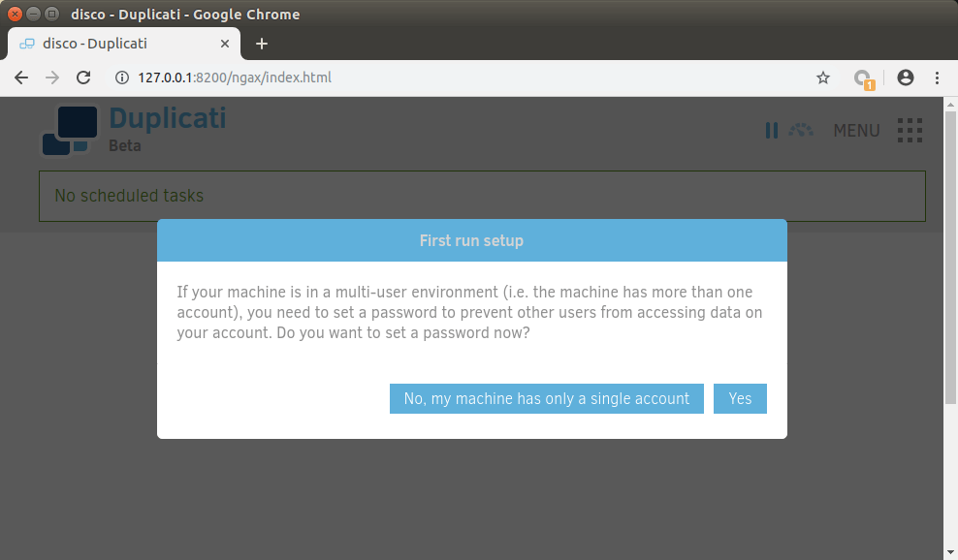Viewport: 958px width, 560px height.
Task: Open the throttle speed gauge icon
Action: point(801,130)
